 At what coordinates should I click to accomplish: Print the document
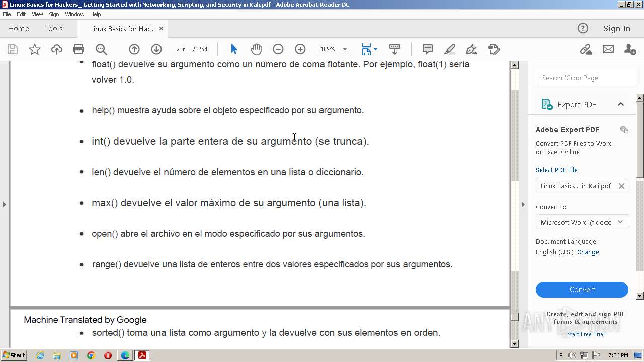pos(78,49)
